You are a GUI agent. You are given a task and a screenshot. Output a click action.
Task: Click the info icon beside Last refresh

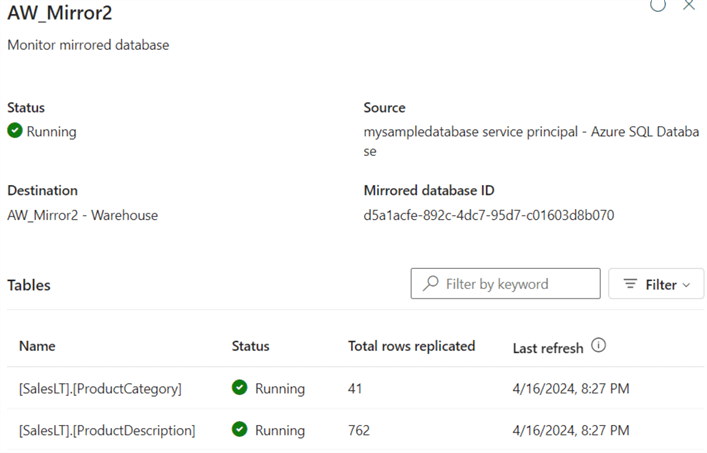coord(599,346)
